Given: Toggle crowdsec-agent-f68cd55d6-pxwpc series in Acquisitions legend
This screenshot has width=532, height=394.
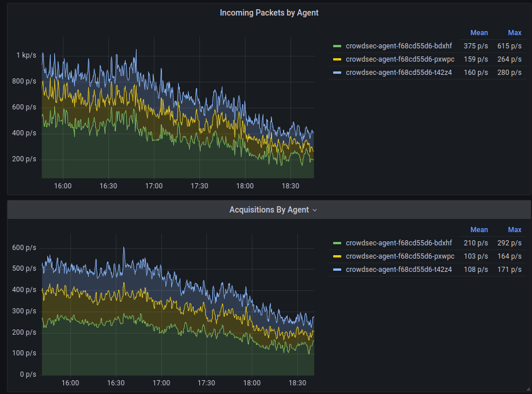Looking at the screenshot, I should [x=400, y=256].
